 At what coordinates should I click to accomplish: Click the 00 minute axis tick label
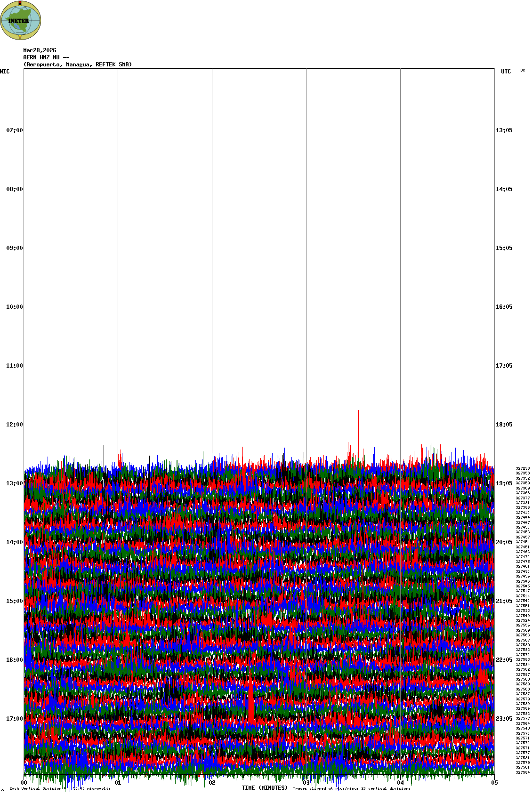[x=24, y=783]
